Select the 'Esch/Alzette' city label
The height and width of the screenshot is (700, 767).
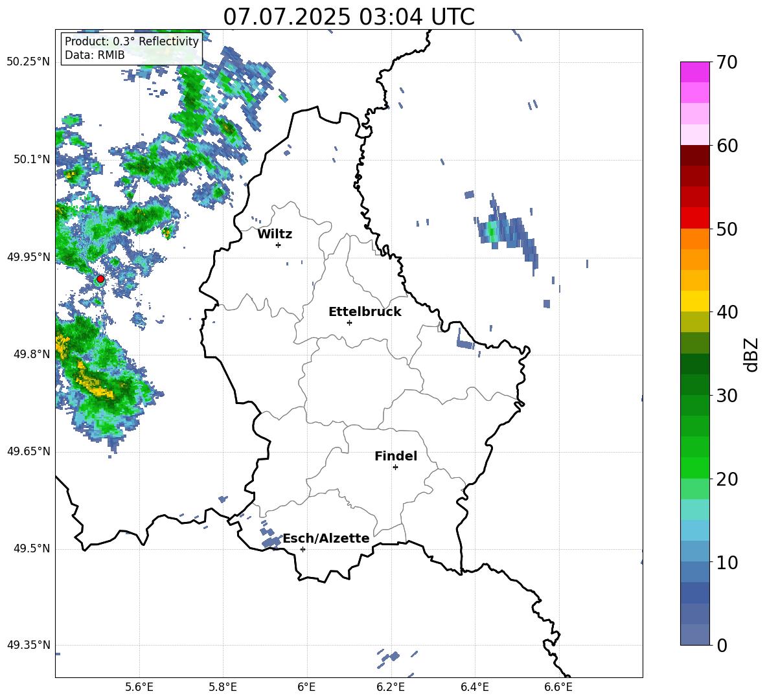click(x=326, y=538)
